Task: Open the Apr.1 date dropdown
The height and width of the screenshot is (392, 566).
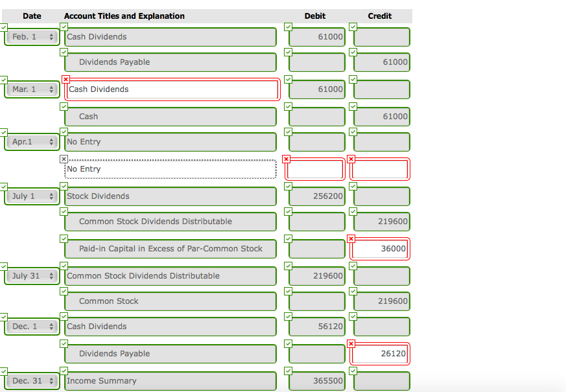Action: [32, 142]
